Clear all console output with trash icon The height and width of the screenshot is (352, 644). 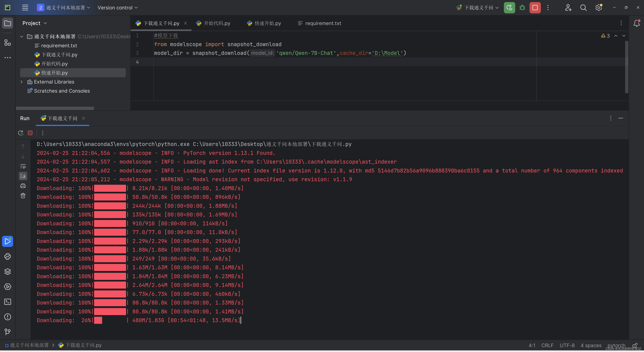click(x=23, y=196)
